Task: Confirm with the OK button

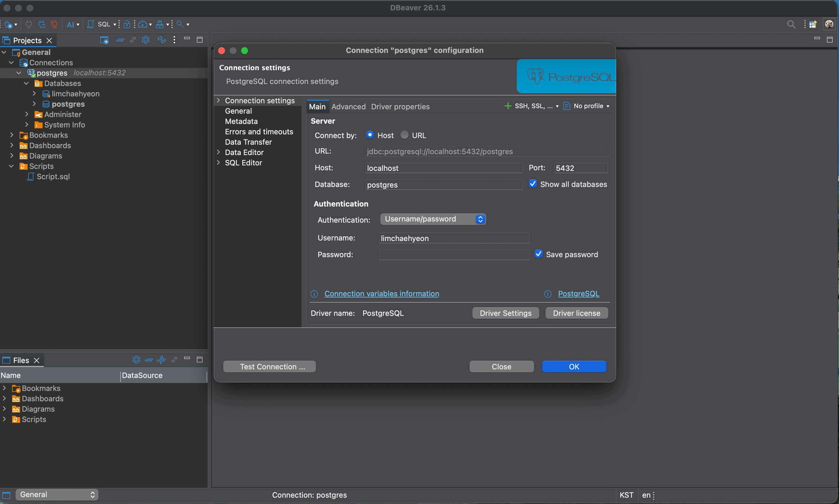Action: click(574, 366)
